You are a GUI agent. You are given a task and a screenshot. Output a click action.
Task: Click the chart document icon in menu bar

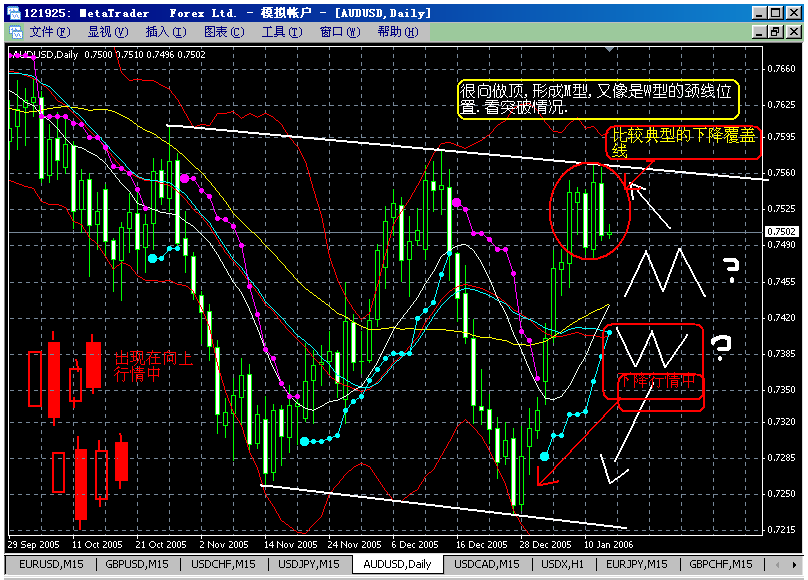coord(16,32)
